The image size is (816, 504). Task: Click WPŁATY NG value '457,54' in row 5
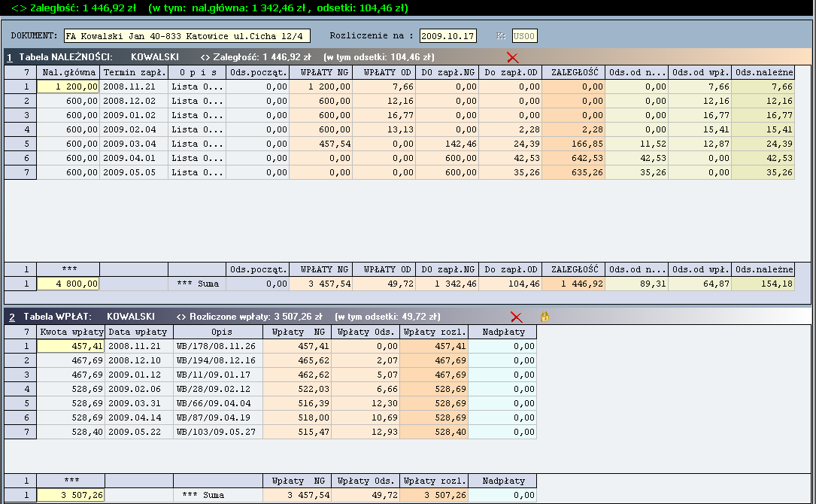321,144
